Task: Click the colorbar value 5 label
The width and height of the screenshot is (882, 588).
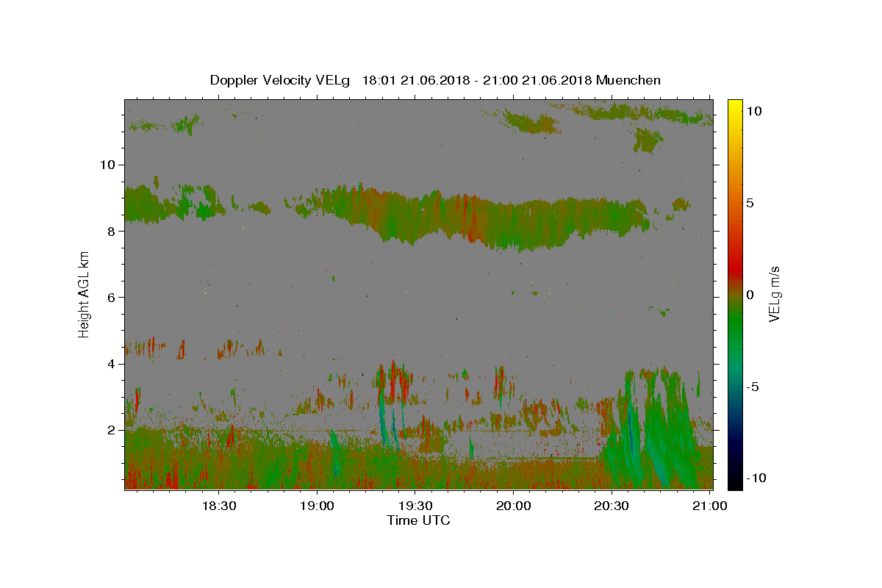Action: [x=750, y=203]
